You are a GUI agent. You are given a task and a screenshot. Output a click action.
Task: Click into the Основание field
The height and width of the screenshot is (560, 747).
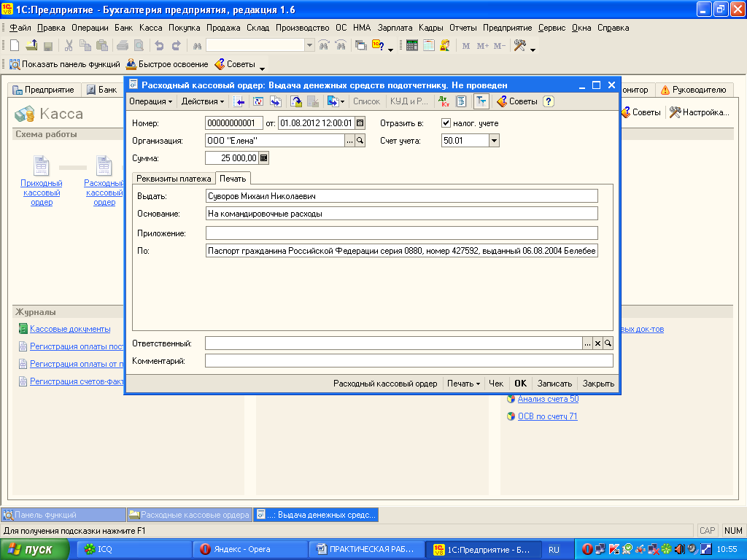pyautogui.click(x=402, y=214)
